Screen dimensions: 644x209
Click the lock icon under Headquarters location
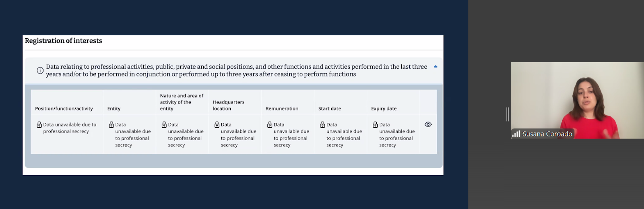(217, 125)
